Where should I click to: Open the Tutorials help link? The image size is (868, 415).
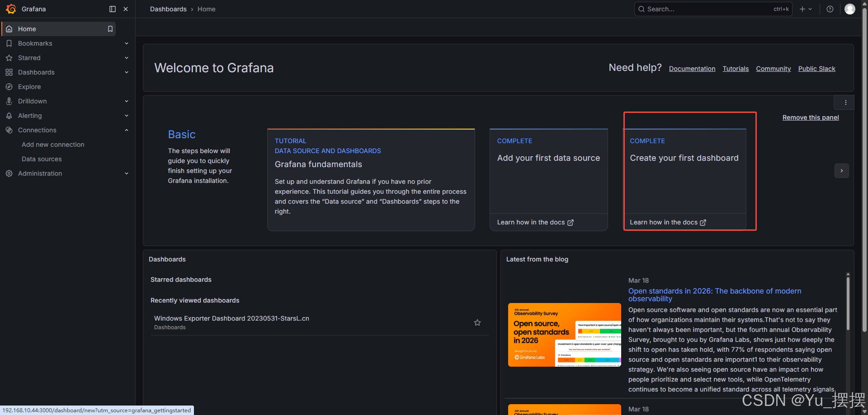tap(736, 69)
